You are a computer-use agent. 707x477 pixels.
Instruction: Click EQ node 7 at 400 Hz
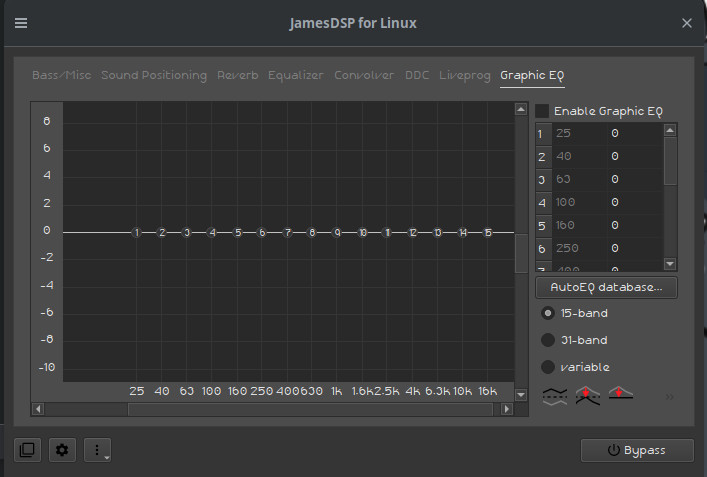[x=288, y=233]
